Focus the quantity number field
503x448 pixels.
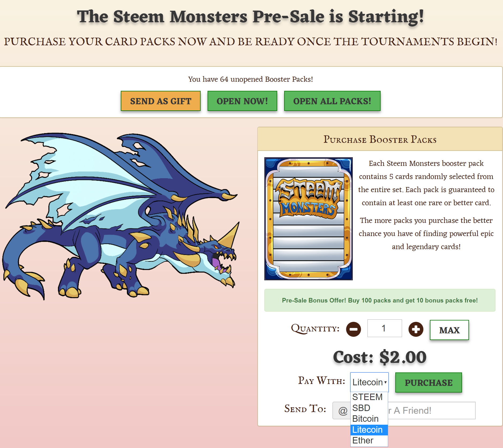[385, 328]
